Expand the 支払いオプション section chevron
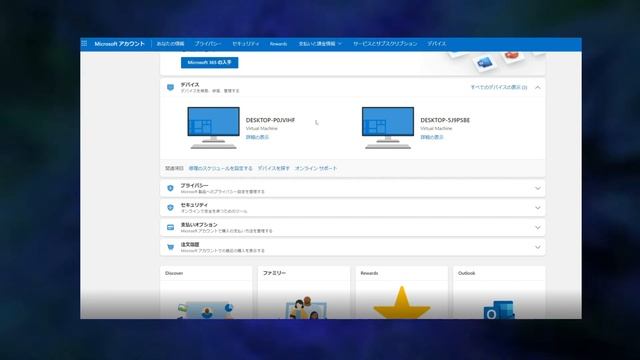This screenshot has width=640, height=360. [538, 227]
